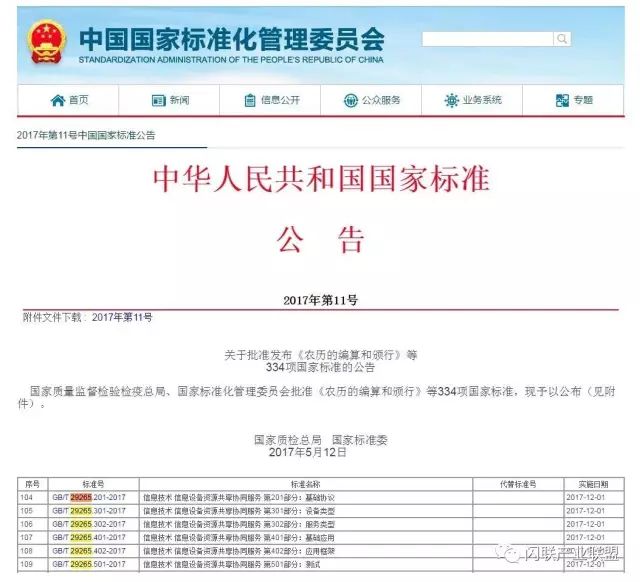Click row sequence number 104
Viewport: 640px width, 582px height.
pos(26,498)
